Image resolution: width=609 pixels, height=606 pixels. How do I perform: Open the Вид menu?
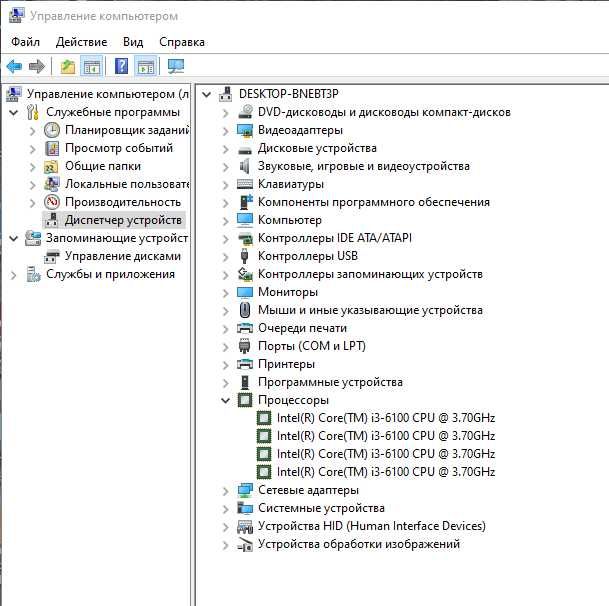point(133,42)
